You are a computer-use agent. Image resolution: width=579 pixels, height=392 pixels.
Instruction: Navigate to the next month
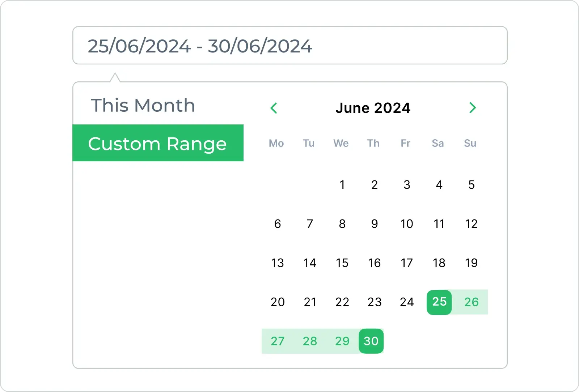coord(472,108)
